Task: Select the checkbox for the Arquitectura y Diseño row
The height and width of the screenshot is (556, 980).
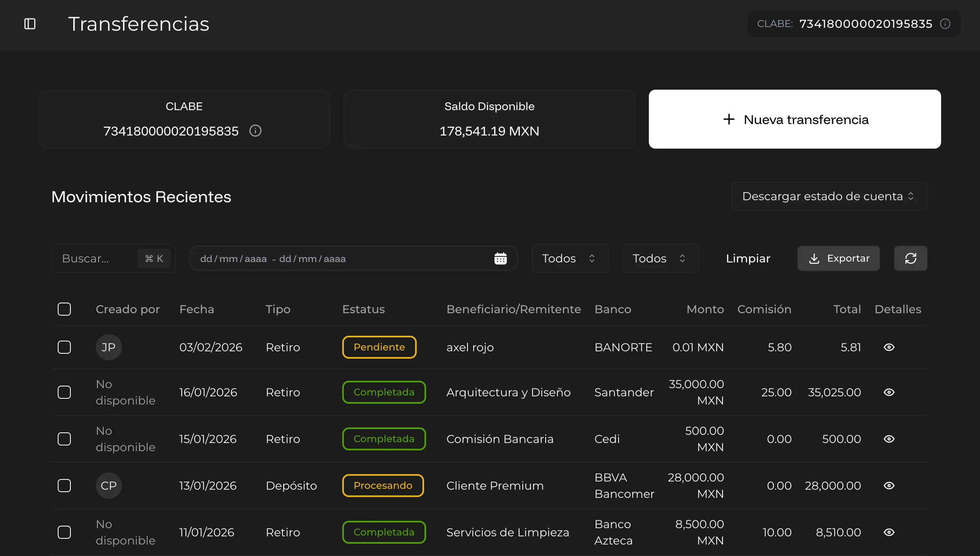Action: coord(64,392)
